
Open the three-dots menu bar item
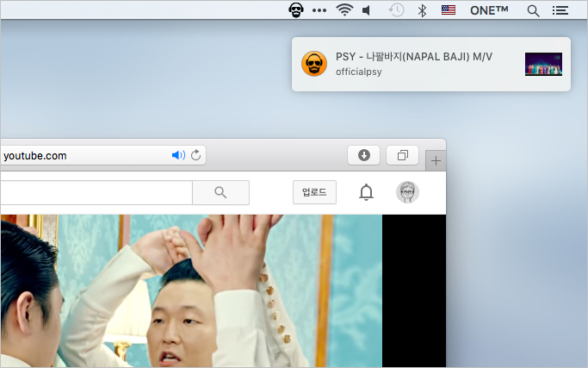[319, 10]
